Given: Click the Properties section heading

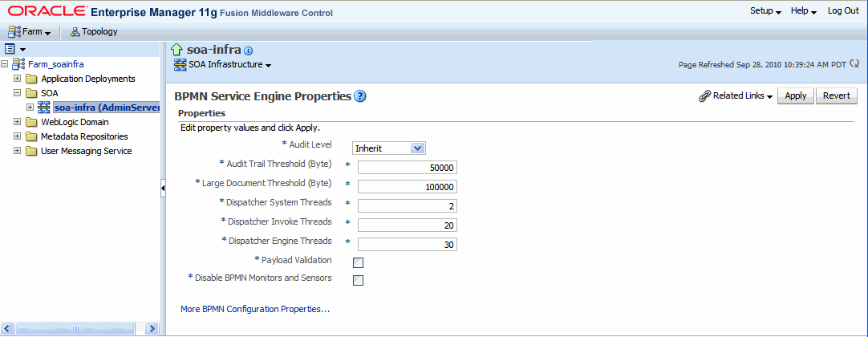Looking at the screenshot, I should click(x=201, y=113).
